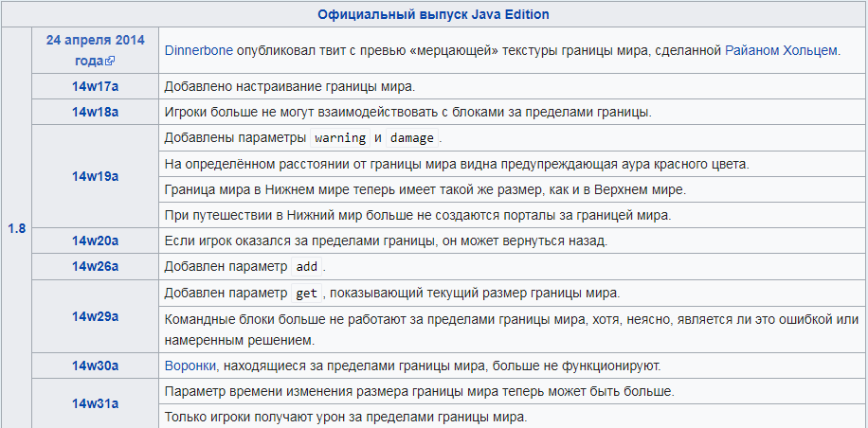The width and height of the screenshot is (868, 428).
Task: Click the row 'Если игрок оказался за пределами границы'
Action: (513, 241)
